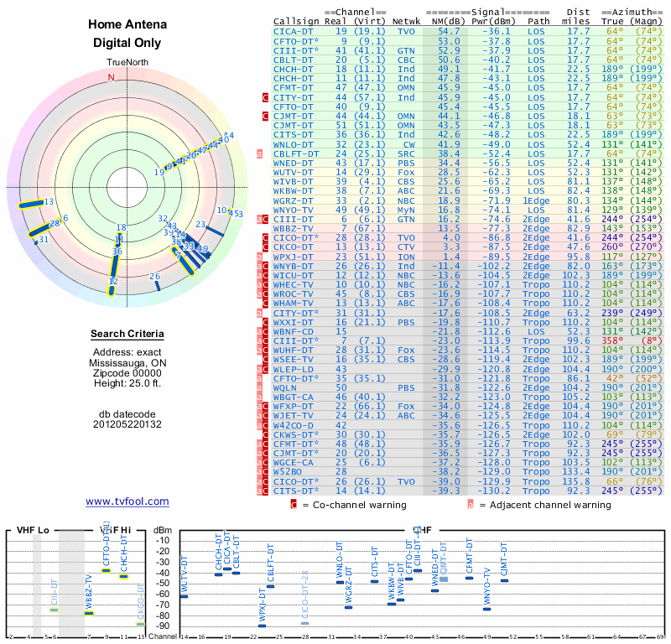
Task: Click the 135.8 distance value in CICO-DT* row
Action: (x=576, y=481)
